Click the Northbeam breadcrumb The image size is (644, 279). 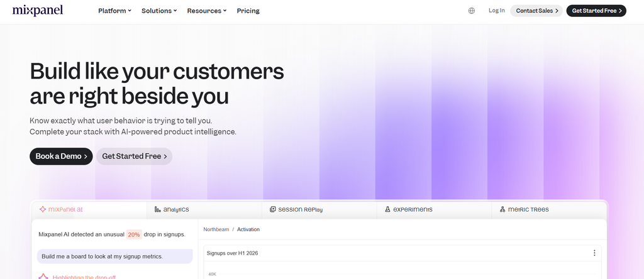tap(216, 229)
